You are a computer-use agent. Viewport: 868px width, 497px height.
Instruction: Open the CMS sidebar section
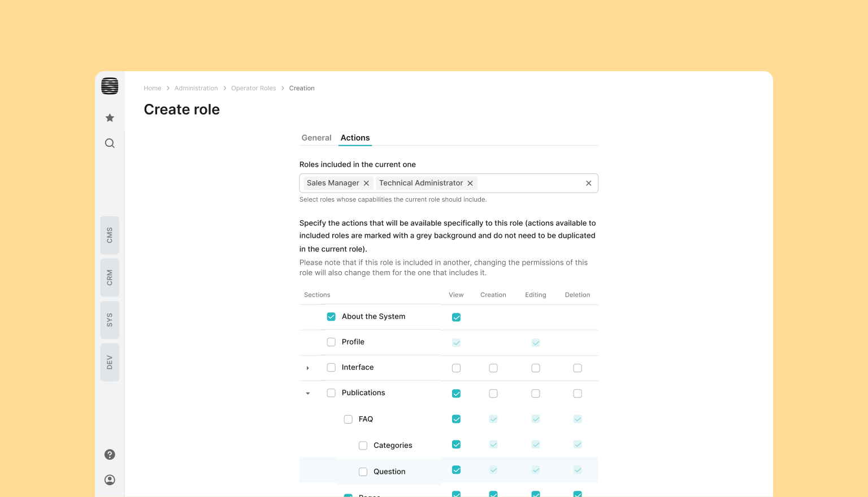pyautogui.click(x=110, y=235)
